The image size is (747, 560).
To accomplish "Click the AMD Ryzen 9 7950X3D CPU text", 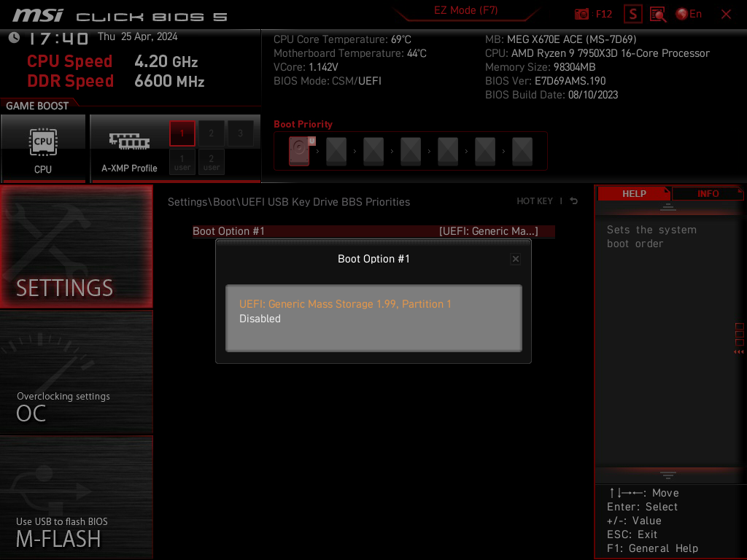I will point(597,53).
